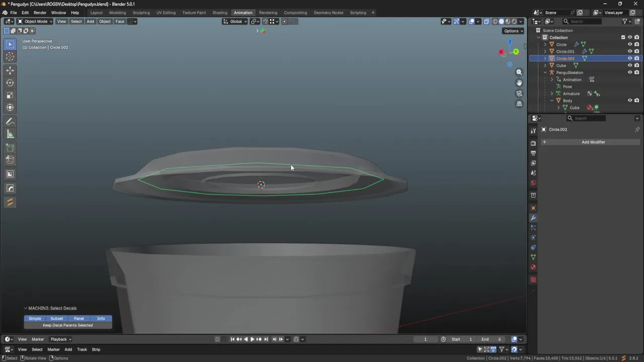Switch perspective/orthographic grid gizmo
Screen dimensions: 644x362
(519, 104)
